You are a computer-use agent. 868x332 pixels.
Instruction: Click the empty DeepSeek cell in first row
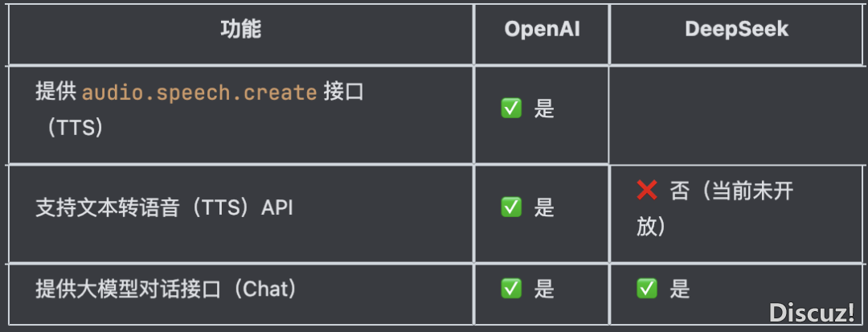pyautogui.click(x=737, y=114)
